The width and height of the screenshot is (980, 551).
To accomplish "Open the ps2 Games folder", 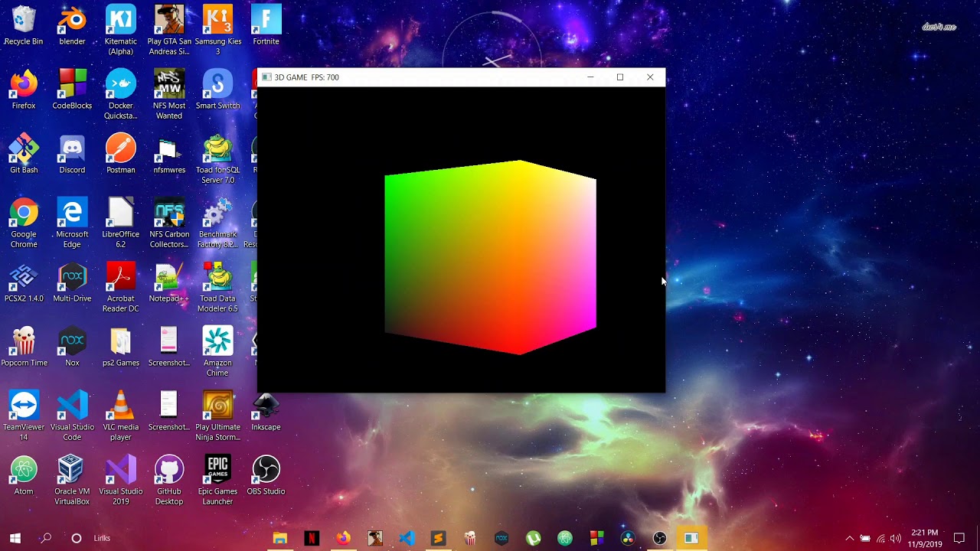I will pyautogui.click(x=120, y=347).
